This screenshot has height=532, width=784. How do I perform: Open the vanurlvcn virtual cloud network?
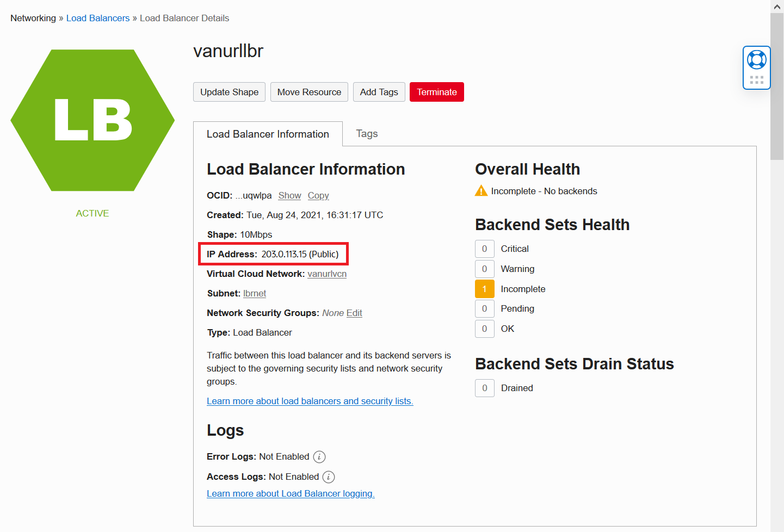pyautogui.click(x=326, y=274)
